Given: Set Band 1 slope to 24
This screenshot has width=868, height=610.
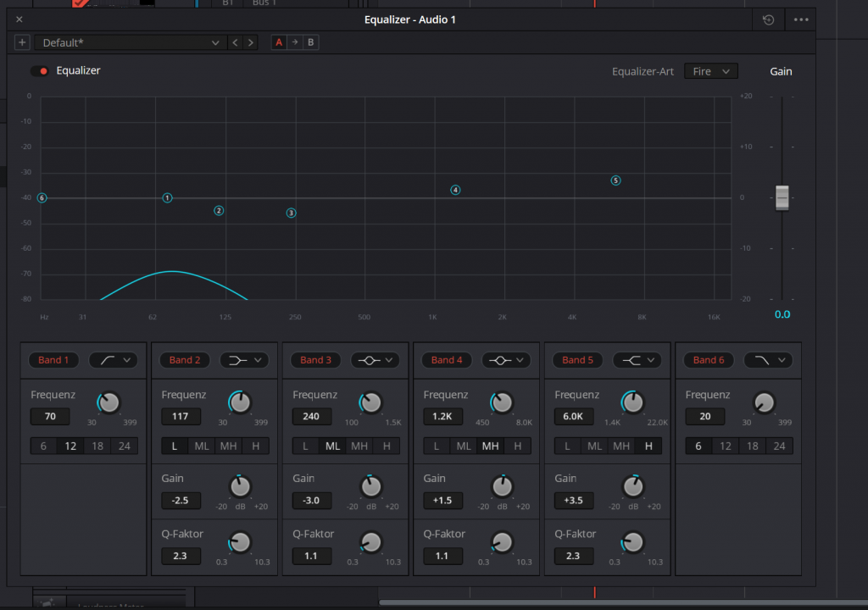Looking at the screenshot, I should pyautogui.click(x=125, y=446).
